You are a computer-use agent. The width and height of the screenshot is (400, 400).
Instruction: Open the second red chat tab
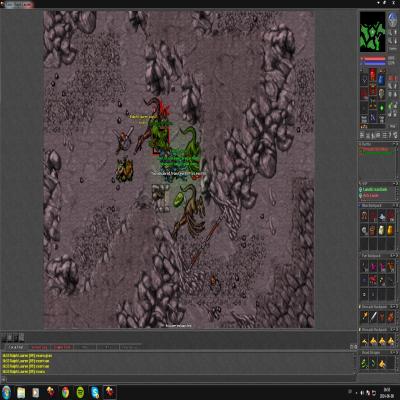pos(63,347)
